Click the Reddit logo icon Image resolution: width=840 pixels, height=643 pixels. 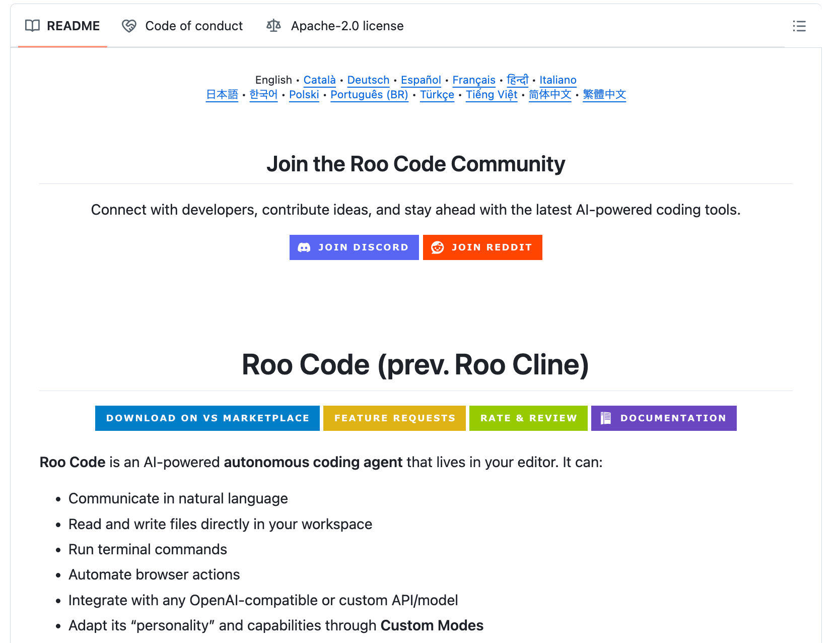coord(437,247)
